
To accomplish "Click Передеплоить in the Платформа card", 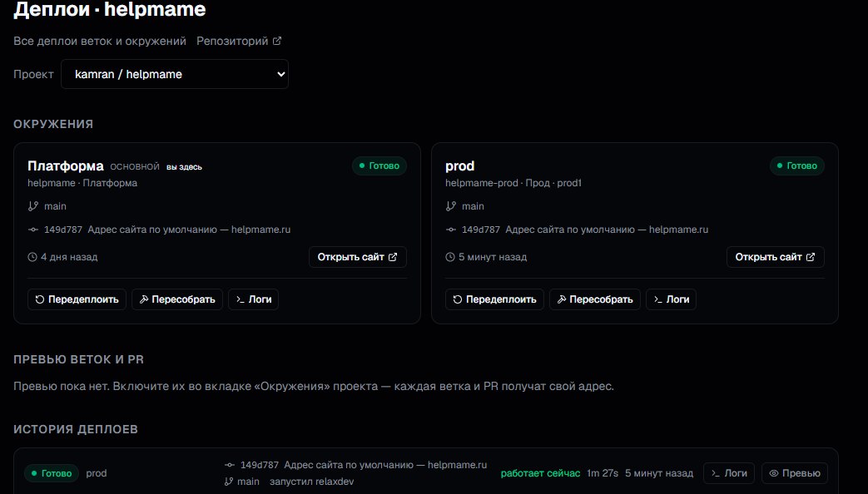I will click(x=77, y=299).
